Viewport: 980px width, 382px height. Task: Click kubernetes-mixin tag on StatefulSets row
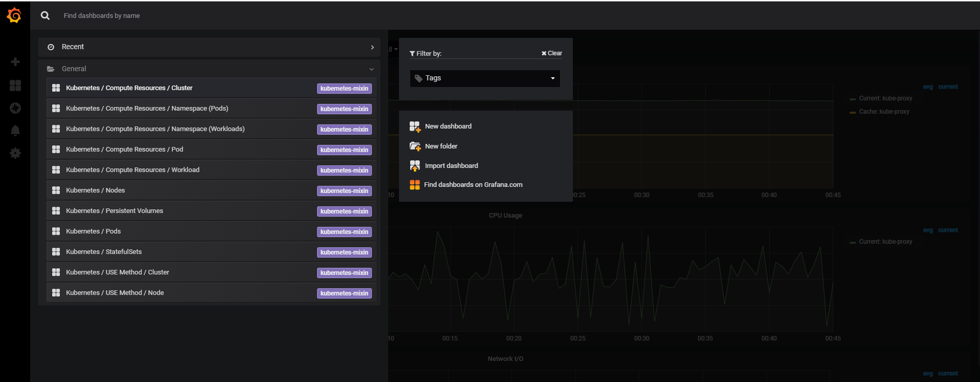(x=344, y=252)
